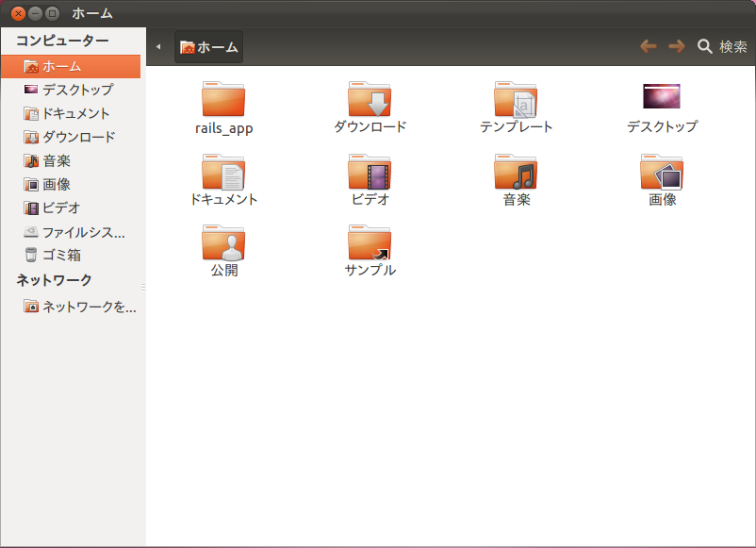The image size is (756, 548).
Task: Click the サンプル label text
Action: click(x=370, y=270)
